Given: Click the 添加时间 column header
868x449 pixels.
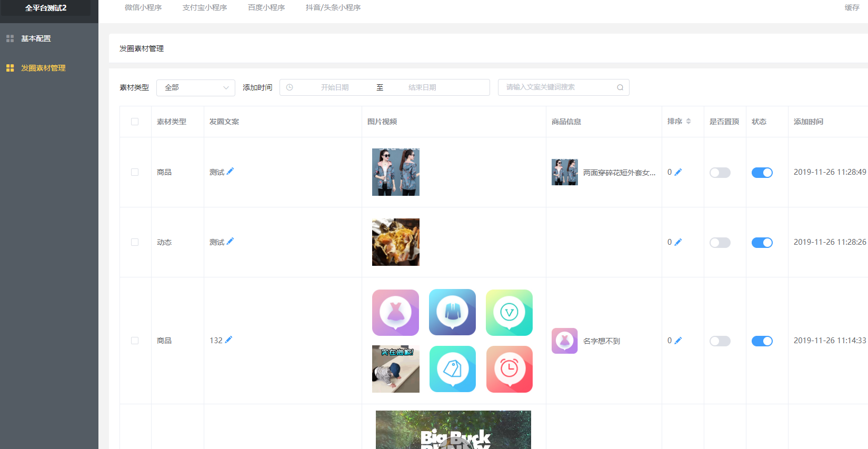Looking at the screenshot, I should 809,122.
